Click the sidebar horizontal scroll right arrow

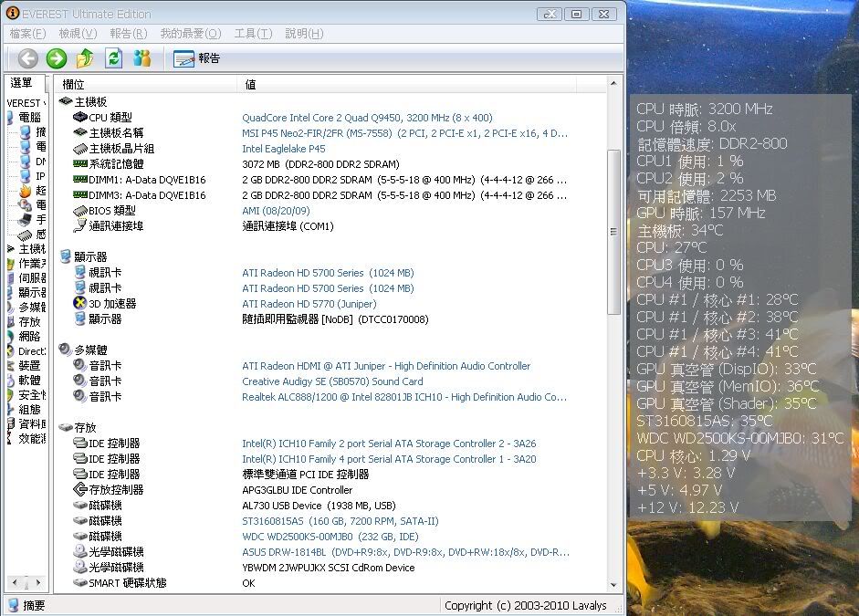point(37,582)
